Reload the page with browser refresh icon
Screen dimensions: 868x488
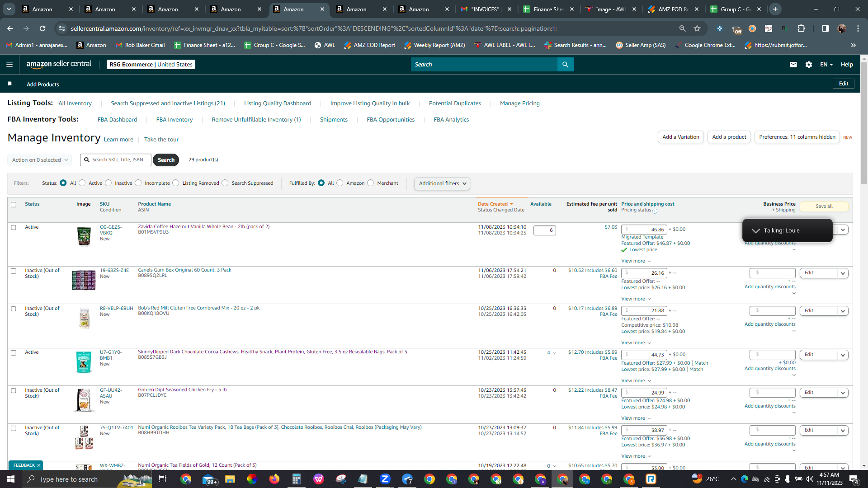click(x=42, y=28)
